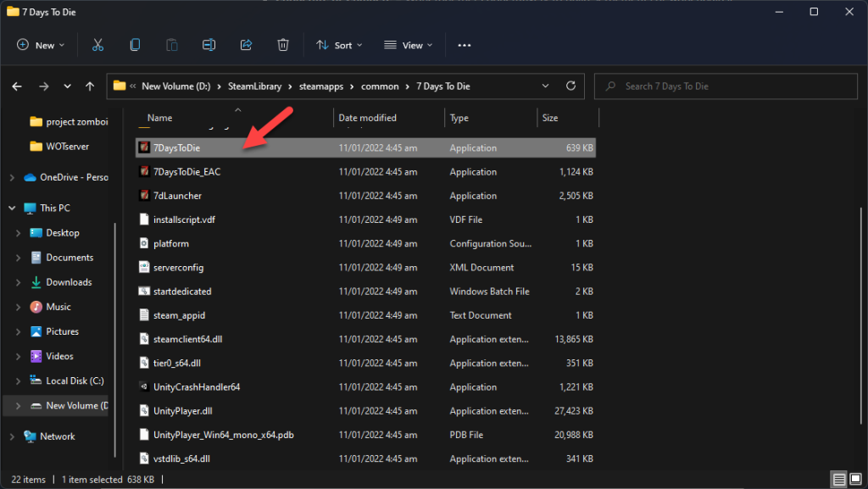Click the PDB File type cell
868x489 pixels.
click(x=466, y=435)
